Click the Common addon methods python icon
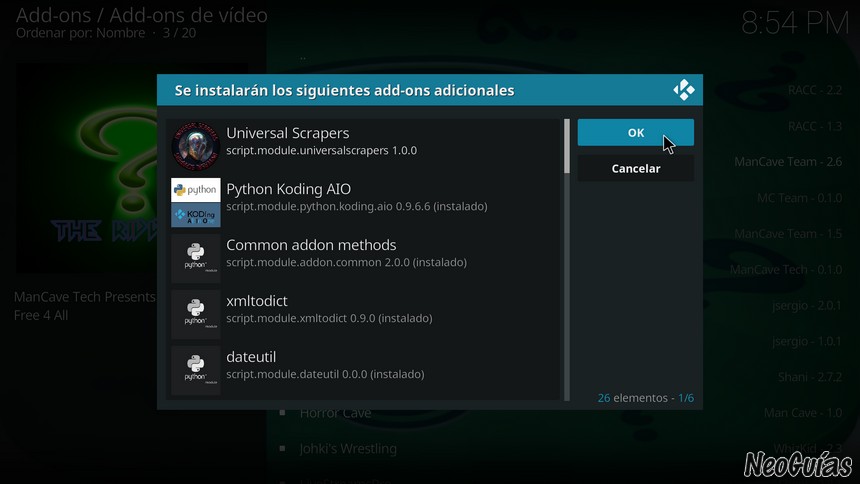This screenshot has height=484, width=860. (x=196, y=258)
